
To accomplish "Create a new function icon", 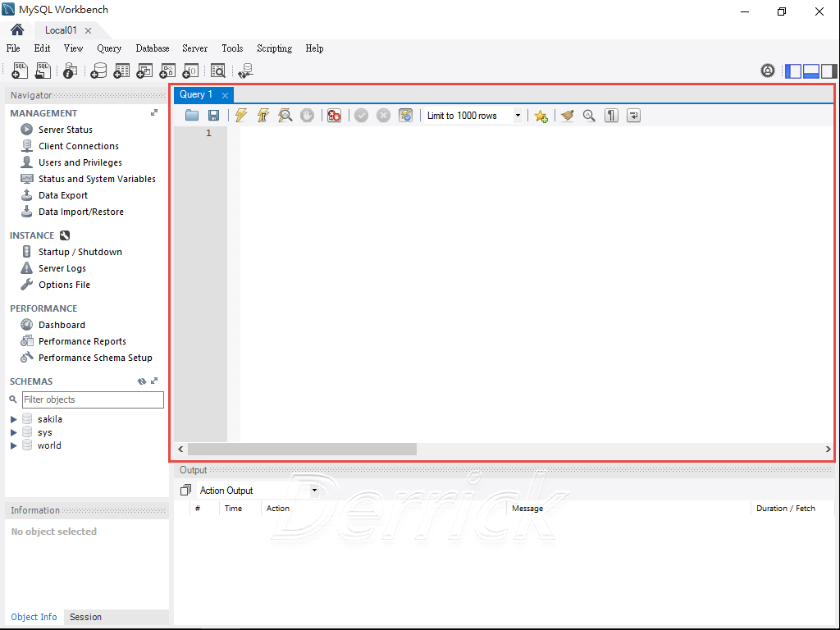I will [x=190, y=71].
